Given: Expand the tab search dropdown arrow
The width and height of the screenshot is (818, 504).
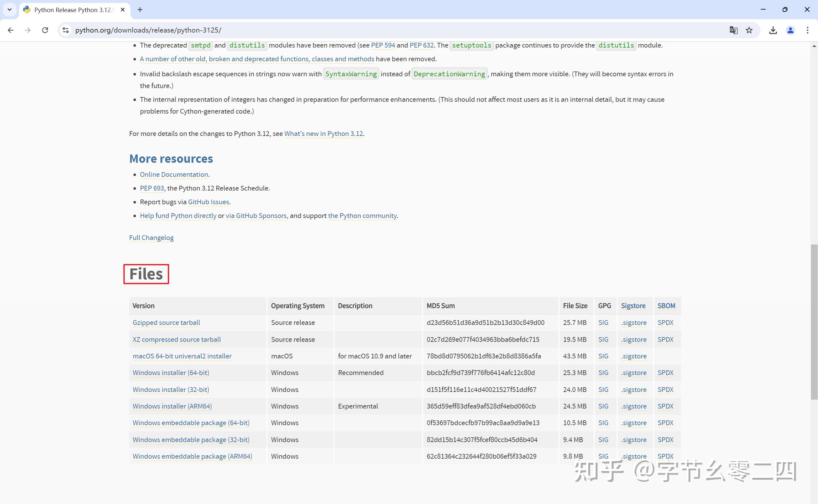Looking at the screenshot, I should [9, 10].
